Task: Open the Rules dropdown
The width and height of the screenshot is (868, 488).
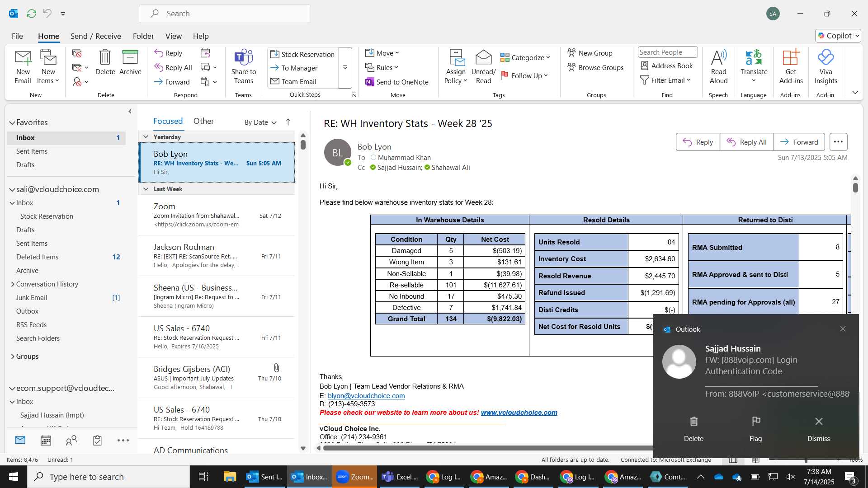Action: click(x=382, y=67)
